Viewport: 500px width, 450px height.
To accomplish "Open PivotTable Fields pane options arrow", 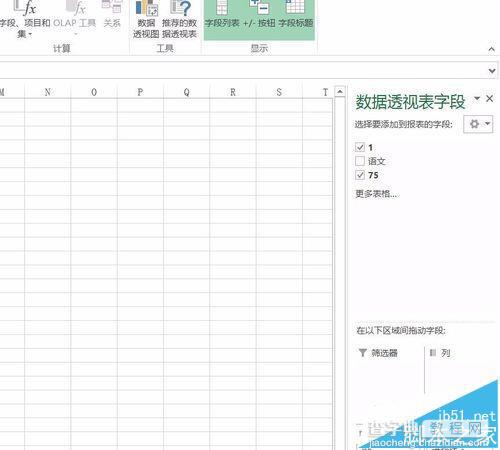I will coord(477,98).
